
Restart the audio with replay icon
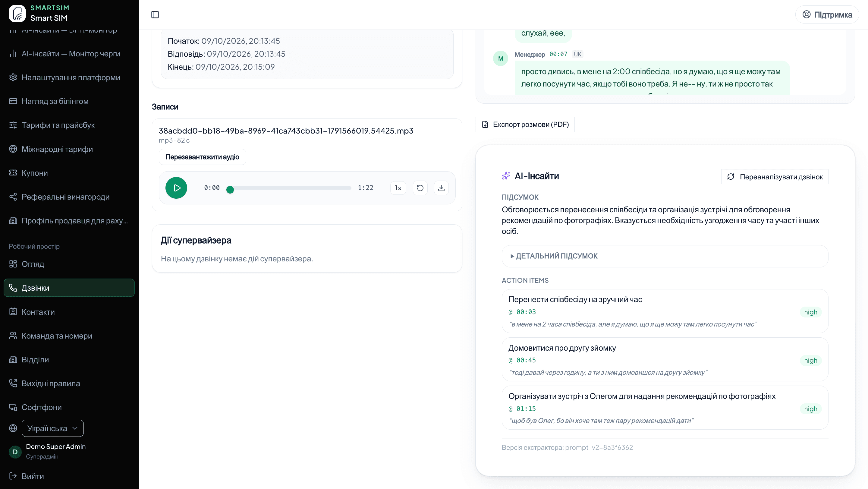point(420,188)
